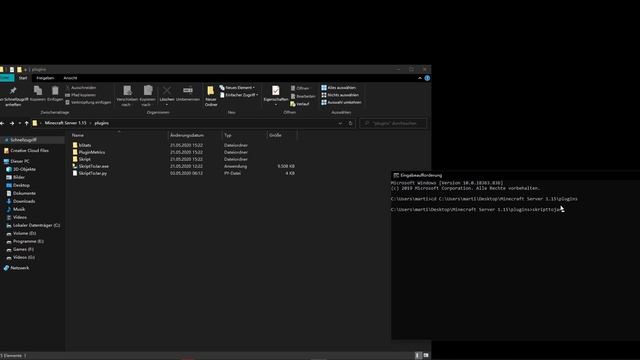Click the Einfügen clipboard icon
Viewport: 640px width, 360px height.
point(55,91)
